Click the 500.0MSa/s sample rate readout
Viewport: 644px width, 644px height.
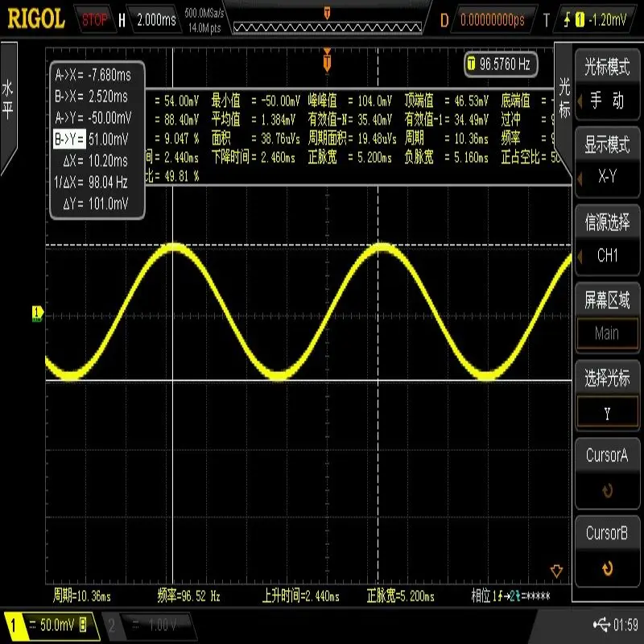[x=204, y=13]
